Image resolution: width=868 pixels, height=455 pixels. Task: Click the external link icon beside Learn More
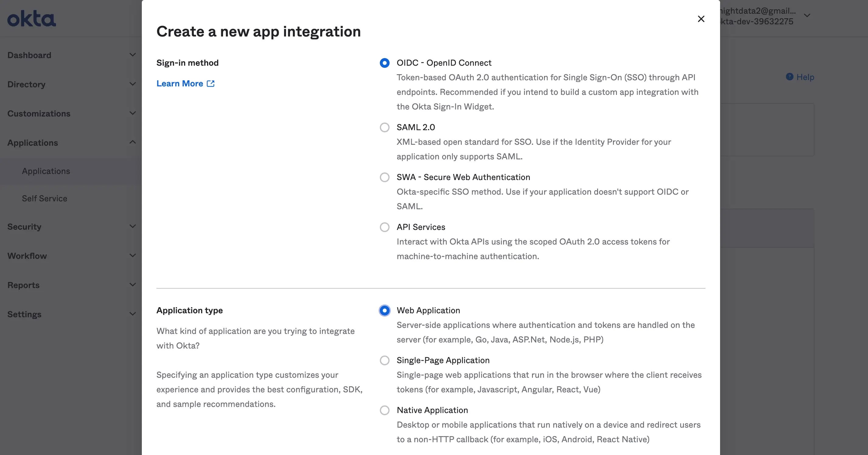pos(211,84)
